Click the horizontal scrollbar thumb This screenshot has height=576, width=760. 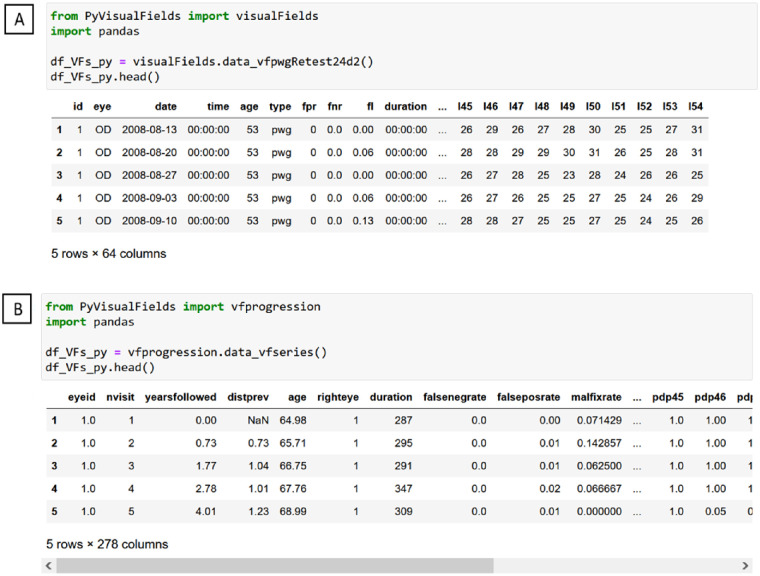[x=275, y=565]
